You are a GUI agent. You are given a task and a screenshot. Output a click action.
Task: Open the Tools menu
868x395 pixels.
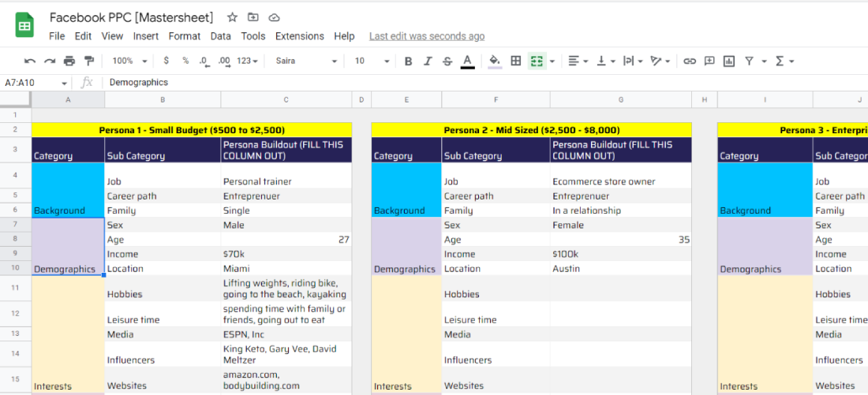(253, 36)
